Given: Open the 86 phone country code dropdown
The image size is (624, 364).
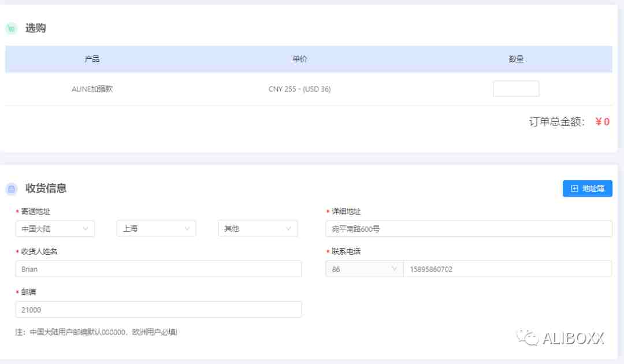Looking at the screenshot, I should 365,269.
